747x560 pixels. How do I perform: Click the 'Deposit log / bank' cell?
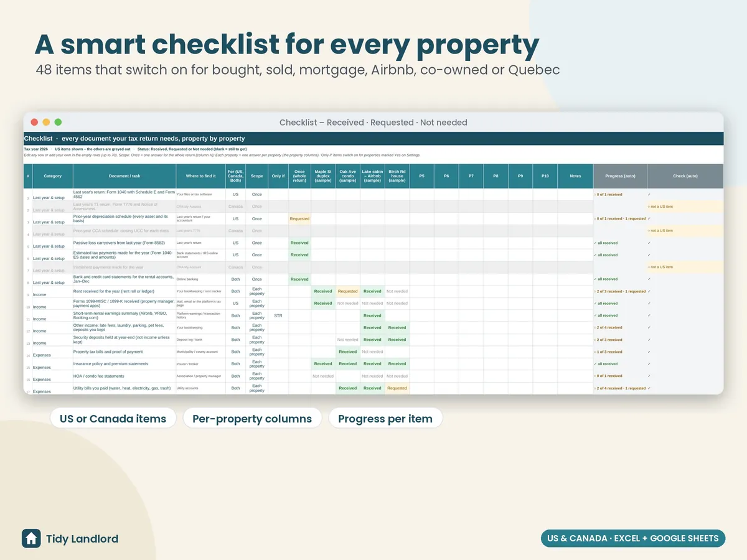click(201, 340)
